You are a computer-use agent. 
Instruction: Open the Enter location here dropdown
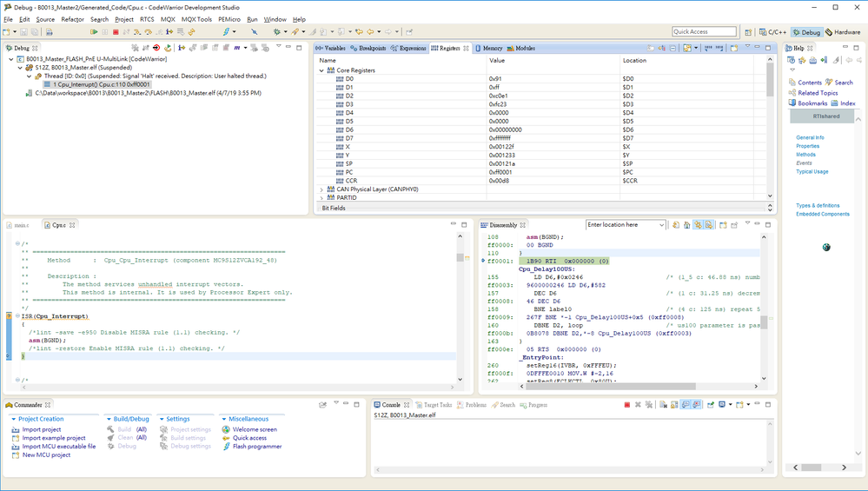pyautogui.click(x=661, y=225)
